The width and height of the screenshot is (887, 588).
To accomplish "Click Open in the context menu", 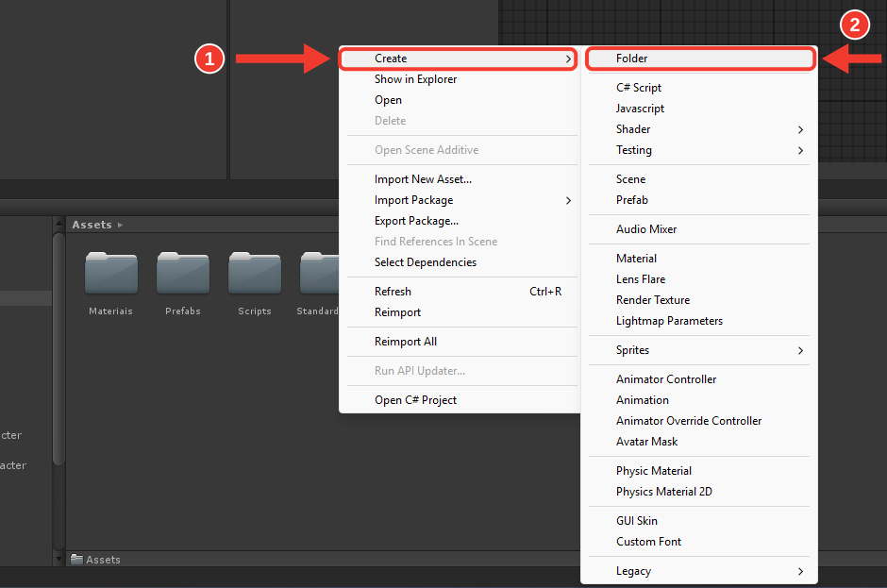I will click(x=459, y=100).
